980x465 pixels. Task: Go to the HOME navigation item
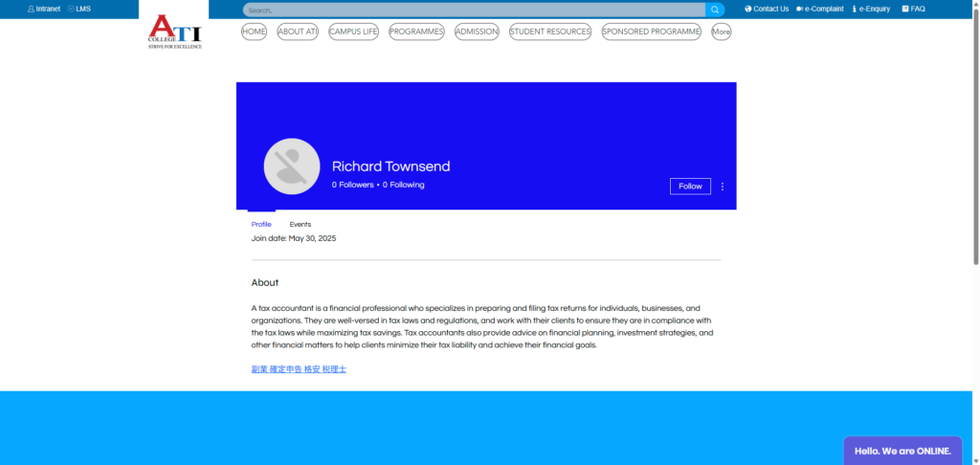(x=254, y=32)
